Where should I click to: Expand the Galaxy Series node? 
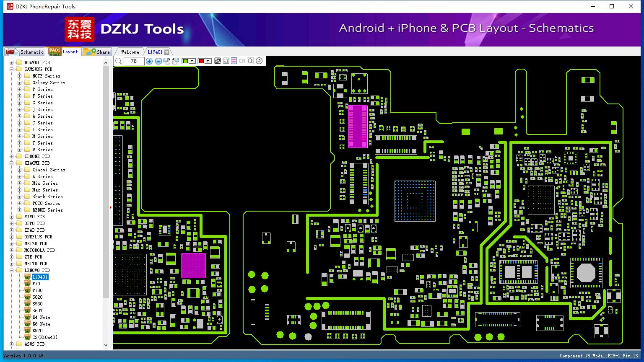[x=20, y=83]
